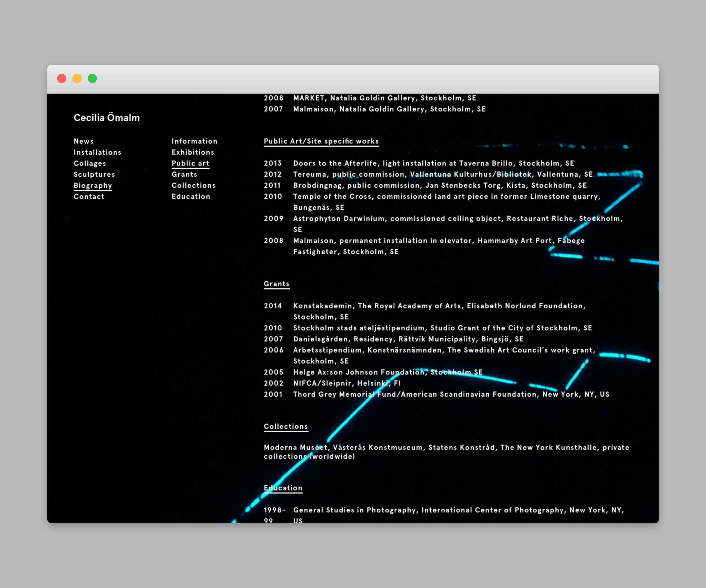Minimize the window with yellow button
706x588 pixels.
[77, 78]
